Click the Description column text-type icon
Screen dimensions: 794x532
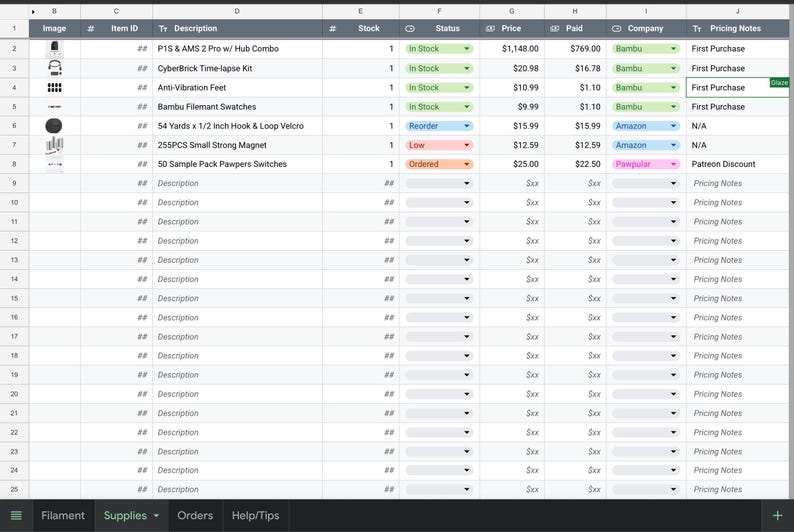tap(163, 29)
